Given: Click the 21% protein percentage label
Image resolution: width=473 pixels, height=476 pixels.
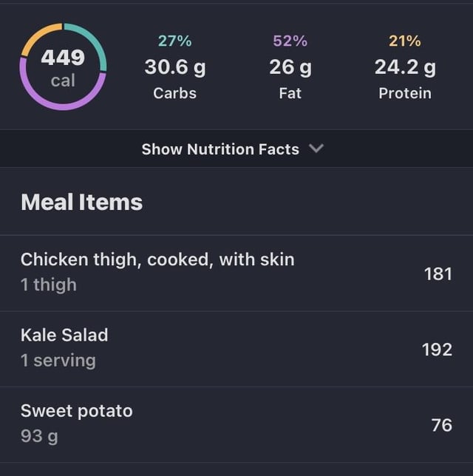Looking at the screenshot, I should 405,41.
